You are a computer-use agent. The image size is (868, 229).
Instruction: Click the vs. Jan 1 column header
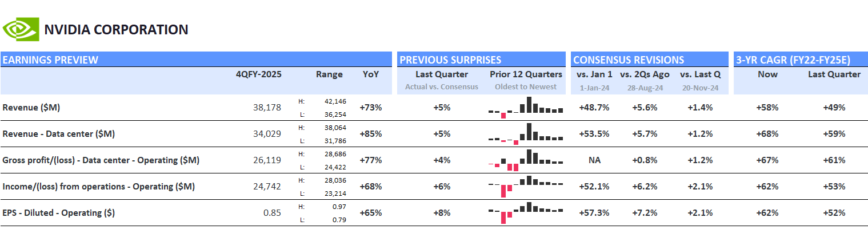[595, 74]
